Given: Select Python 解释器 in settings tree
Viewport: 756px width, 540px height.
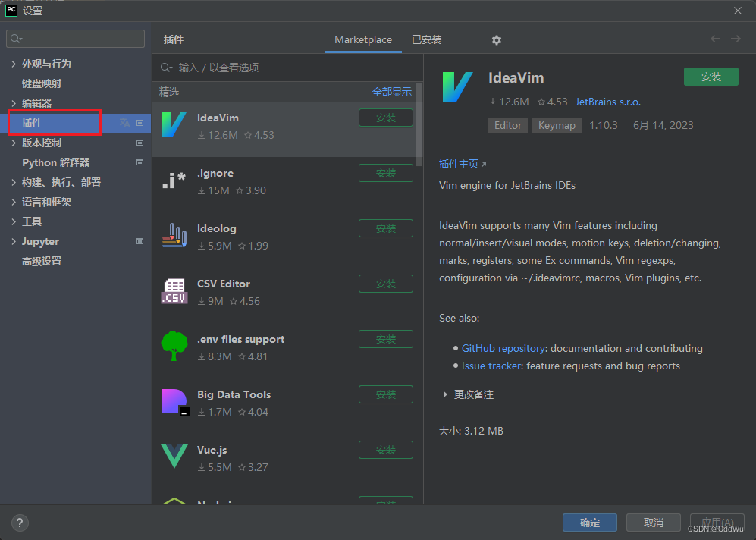Looking at the screenshot, I should 56,162.
